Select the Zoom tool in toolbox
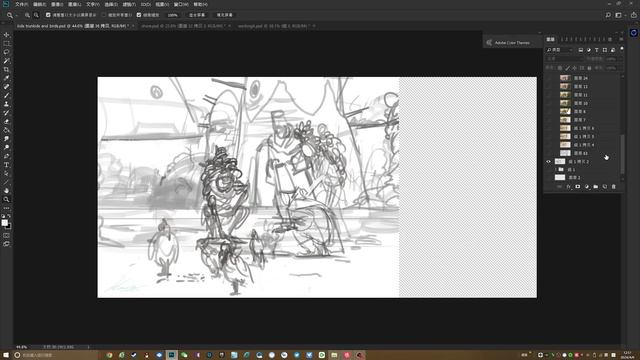The height and width of the screenshot is (360, 640). [x=6, y=200]
